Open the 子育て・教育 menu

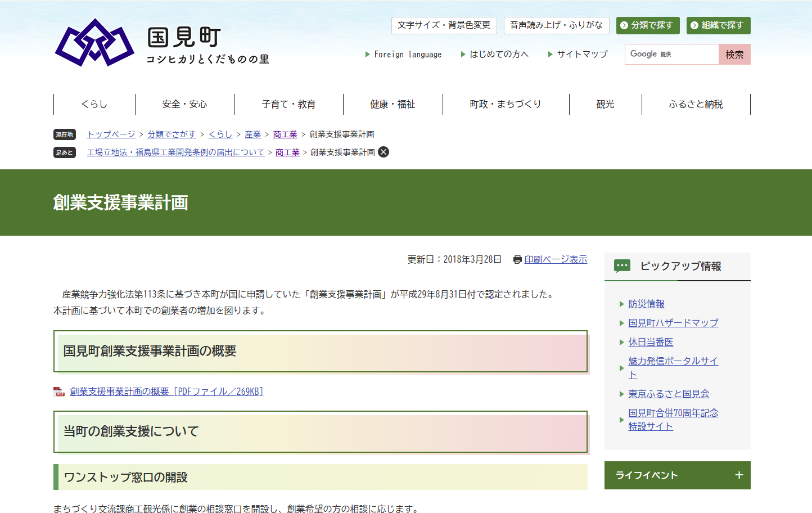[288, 104]
